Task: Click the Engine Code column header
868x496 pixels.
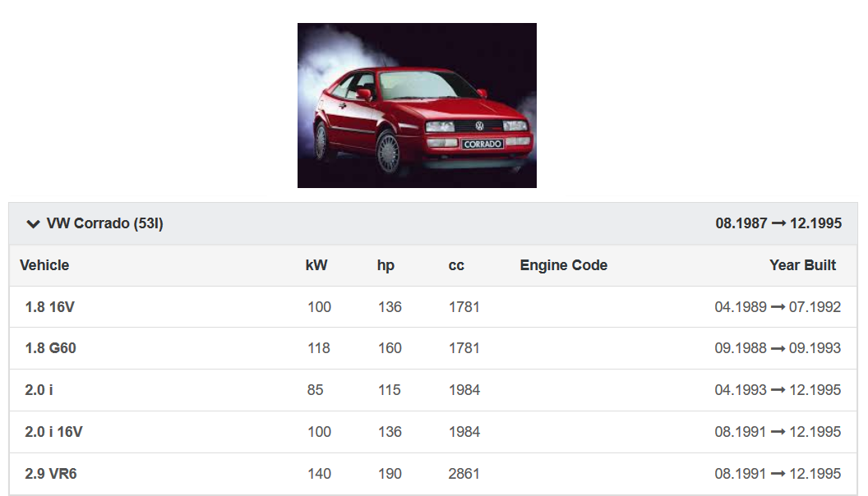Action: tap(564, 265)
